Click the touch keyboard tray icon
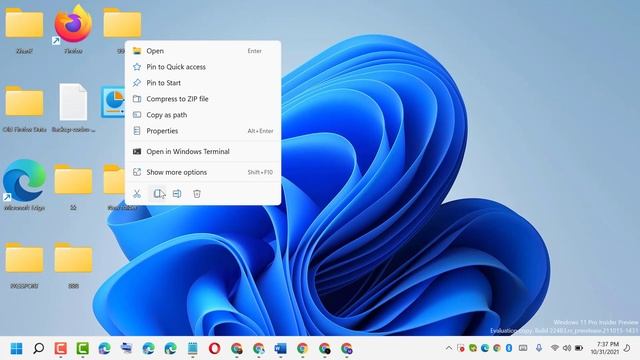Viewport: 640px width, 360px height. click(x=523, y=348)
